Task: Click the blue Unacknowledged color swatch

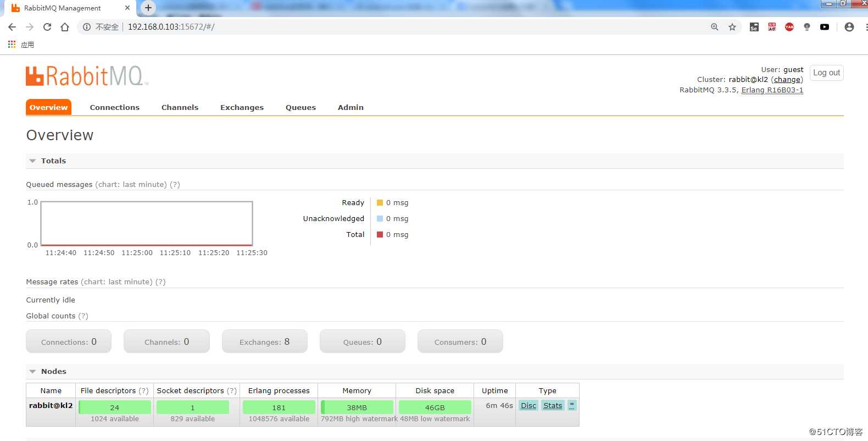Action: 380,218
